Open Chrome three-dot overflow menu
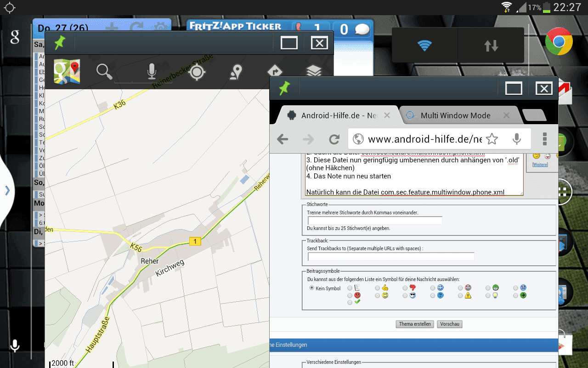Viewport: 588px width, 368px height. click(545, 139)
